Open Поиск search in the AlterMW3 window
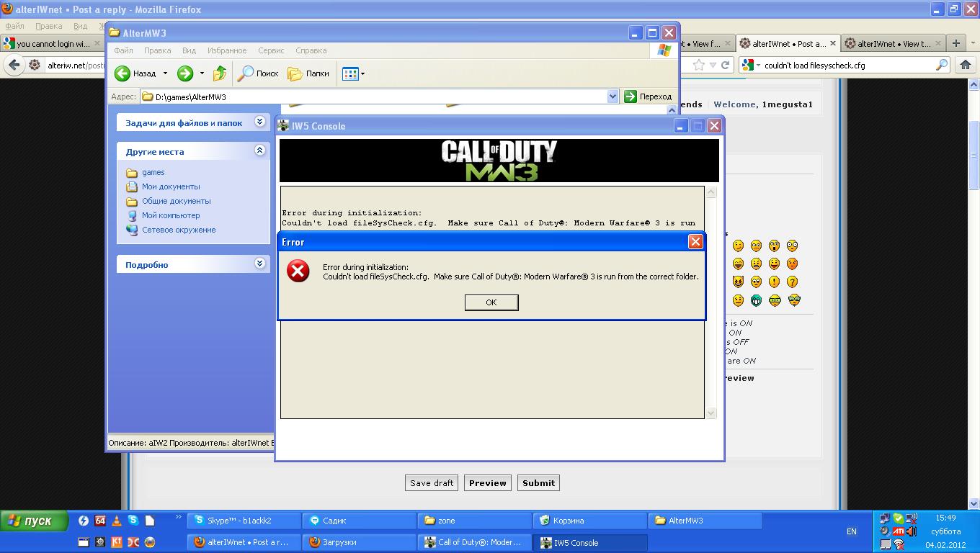Viewport: 980px width, 553px height. coord(258,73)
